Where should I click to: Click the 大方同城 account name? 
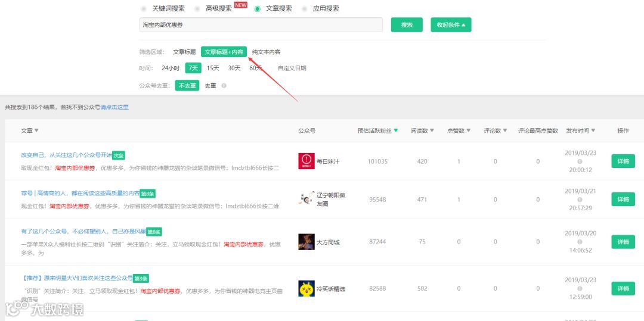[x=328, y=242]
